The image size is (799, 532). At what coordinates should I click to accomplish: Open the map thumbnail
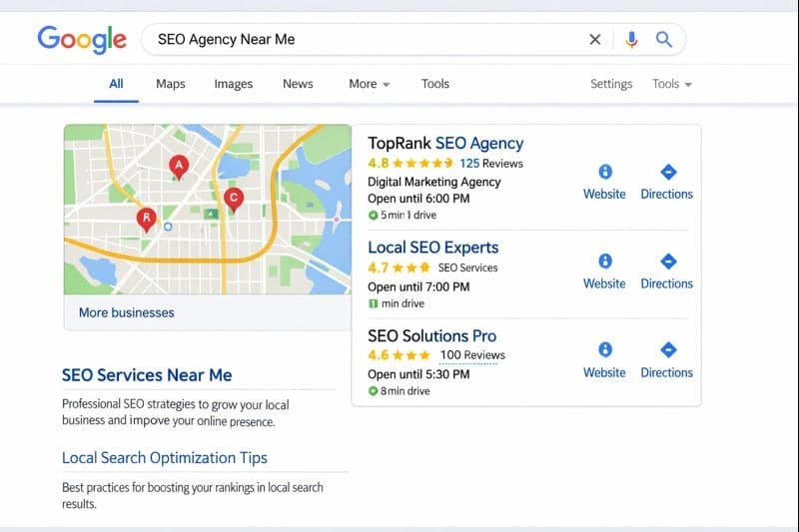click(x=208, y=210)
